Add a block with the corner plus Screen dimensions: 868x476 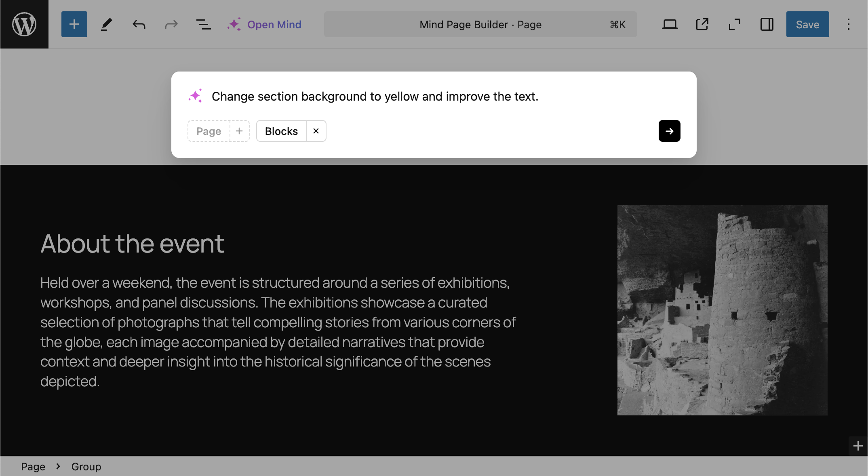click(x=858, y=446)
